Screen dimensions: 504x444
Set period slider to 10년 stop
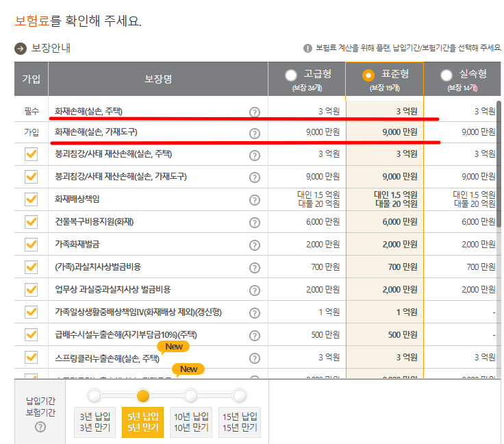pos(191,396)
